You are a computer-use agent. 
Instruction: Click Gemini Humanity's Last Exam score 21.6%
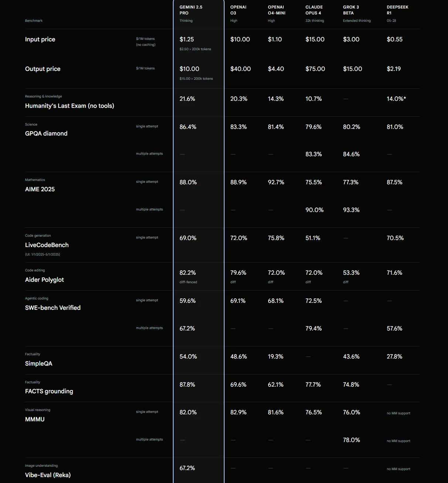click(x=187, y=99)
